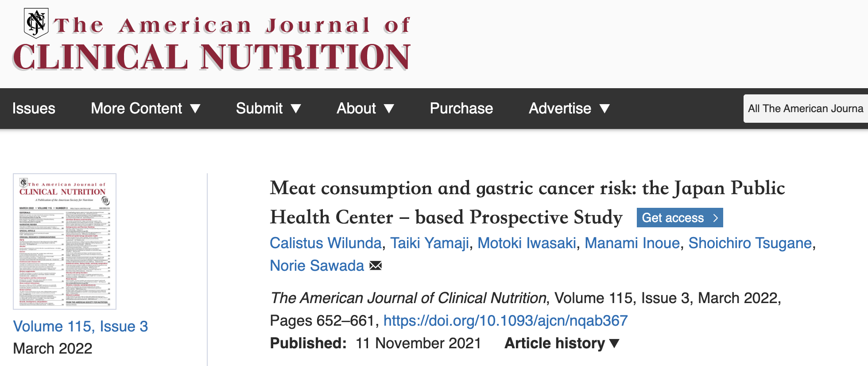Open the DOI link for the article

click(x=505, y=320)
